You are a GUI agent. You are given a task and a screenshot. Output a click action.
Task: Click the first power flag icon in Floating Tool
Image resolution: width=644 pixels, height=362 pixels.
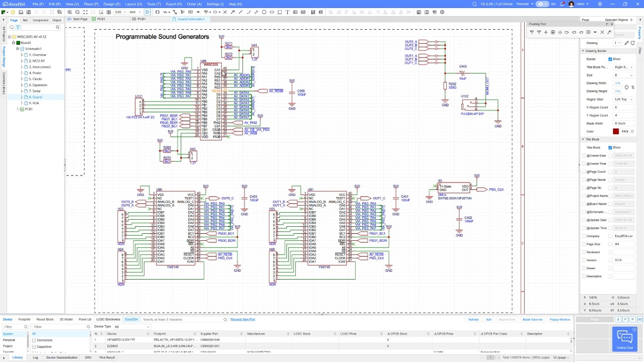coord(532,32)
